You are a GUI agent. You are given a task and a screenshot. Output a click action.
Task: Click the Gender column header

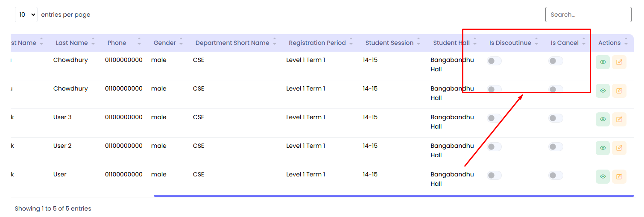pyautogui.click(x=165, y=43)
